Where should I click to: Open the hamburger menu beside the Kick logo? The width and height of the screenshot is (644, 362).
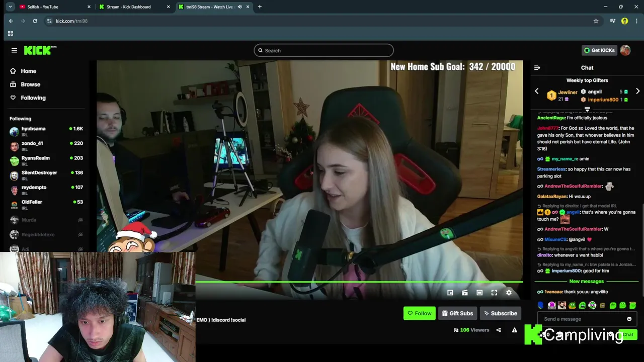click(x=14, y=50)
